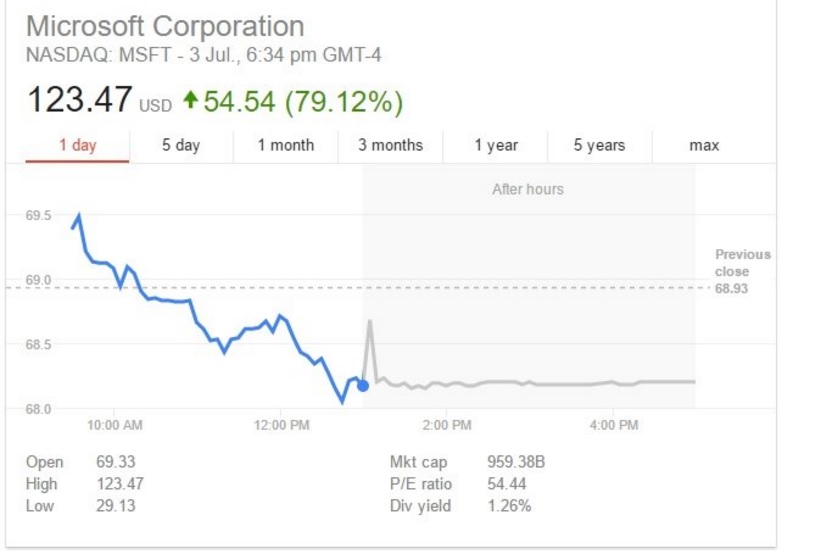This screenshot has width=816, height=551.
Task: Click the Mkt cap 959.38B value
Action: point(516,462)
